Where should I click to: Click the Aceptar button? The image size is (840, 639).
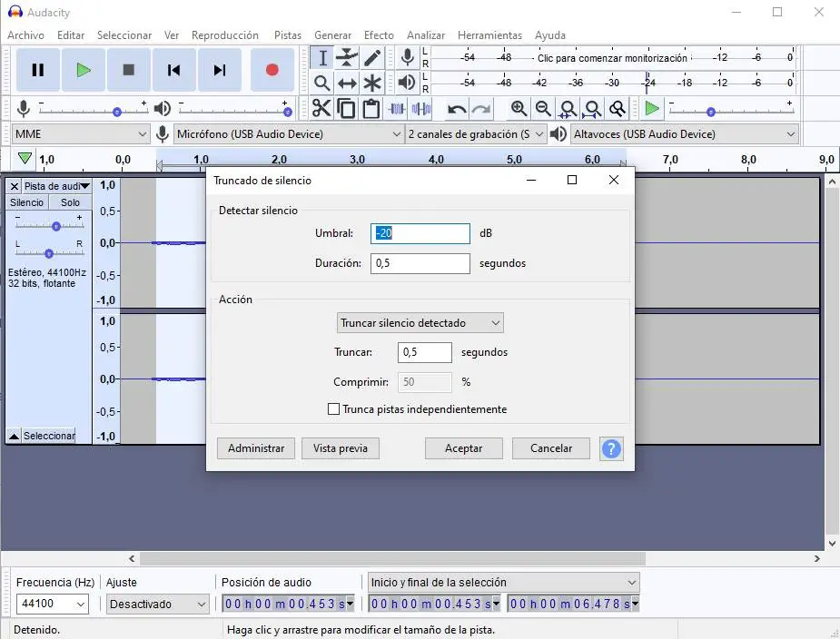coord(463,448)
